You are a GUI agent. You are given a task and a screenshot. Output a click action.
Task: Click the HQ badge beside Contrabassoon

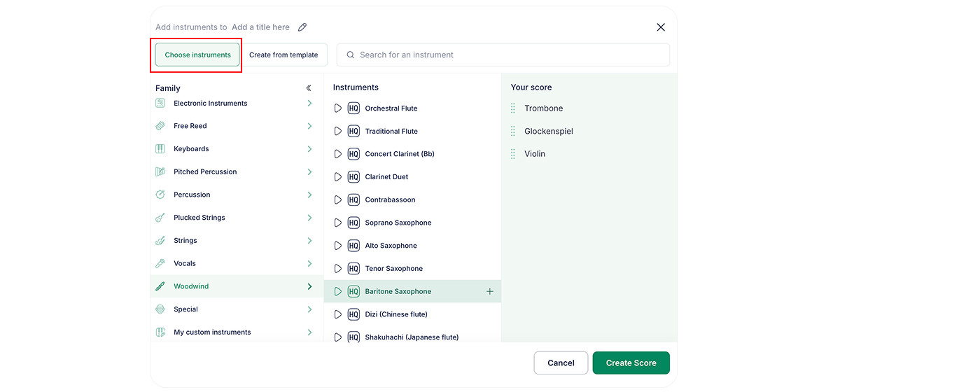[x=353, y=200]
